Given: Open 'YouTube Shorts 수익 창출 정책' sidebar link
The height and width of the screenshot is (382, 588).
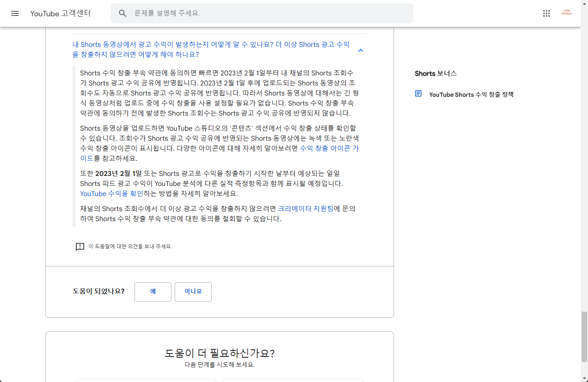Looking at the screenshot, I should [x=471, y=95].
